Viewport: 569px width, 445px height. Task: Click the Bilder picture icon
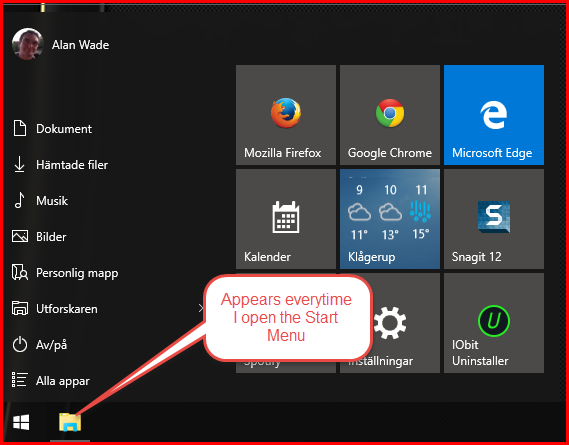point(20,236)
